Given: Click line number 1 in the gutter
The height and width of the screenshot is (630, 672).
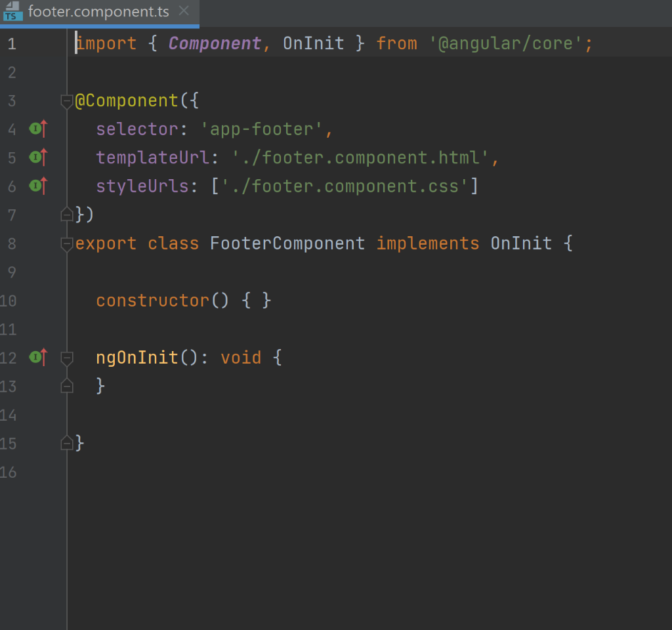Looking at the screenshot, I should point(12,44).
